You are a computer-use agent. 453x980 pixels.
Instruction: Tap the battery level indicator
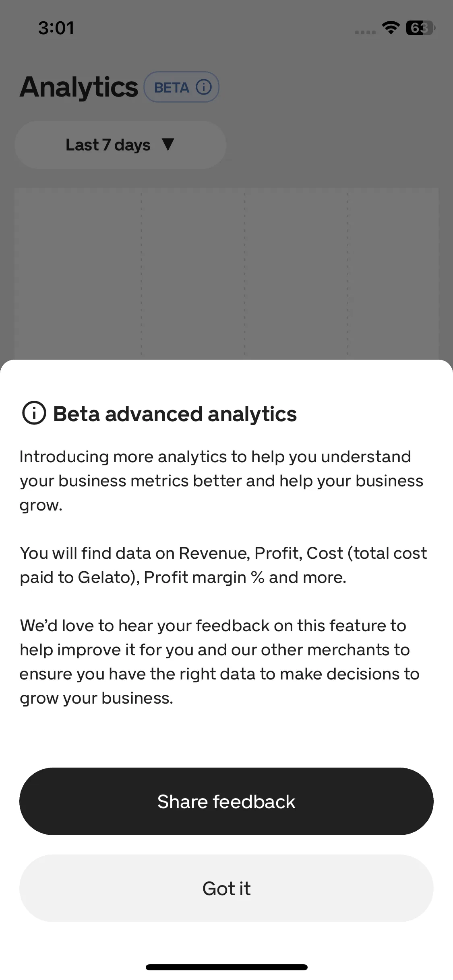(420, 28)
